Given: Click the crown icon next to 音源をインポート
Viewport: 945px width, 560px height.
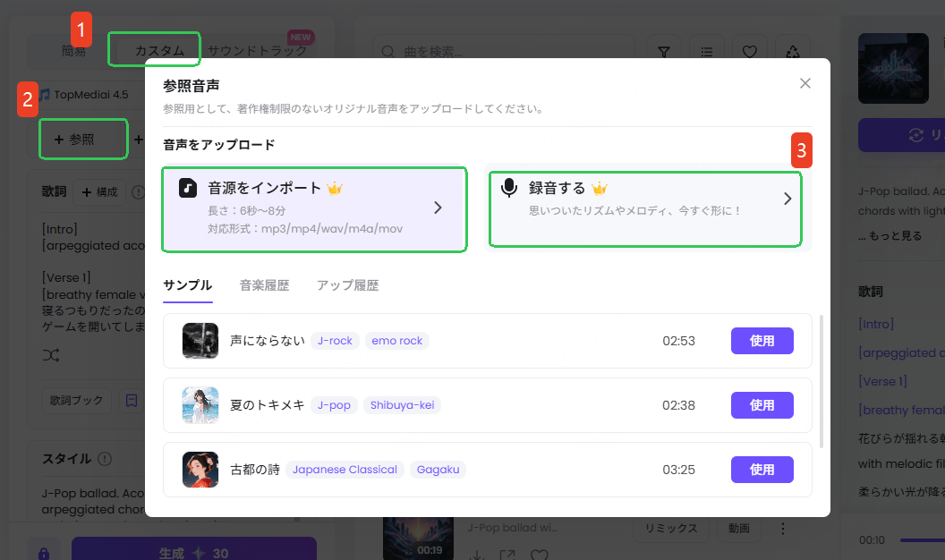Looking at the screenshot, I should tap(335, 189).
